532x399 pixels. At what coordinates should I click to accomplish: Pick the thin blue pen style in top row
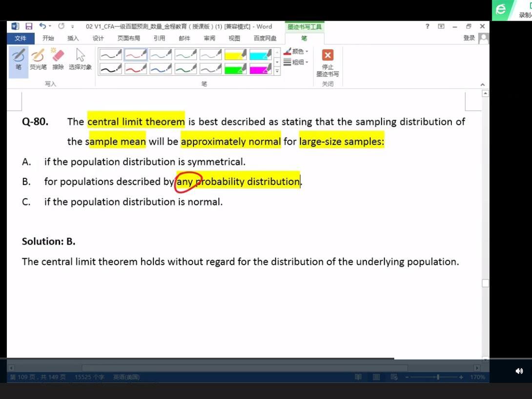[x=161, y=54]
